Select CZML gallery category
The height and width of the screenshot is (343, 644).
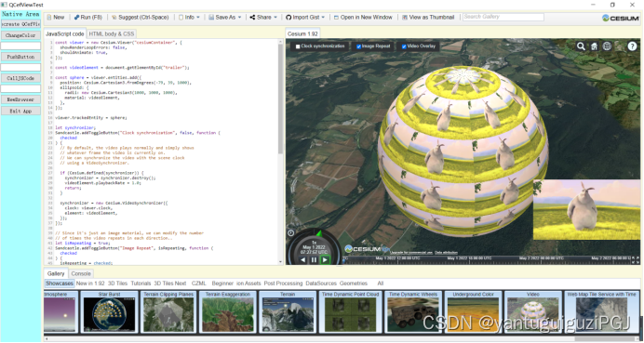pos(199,284)
